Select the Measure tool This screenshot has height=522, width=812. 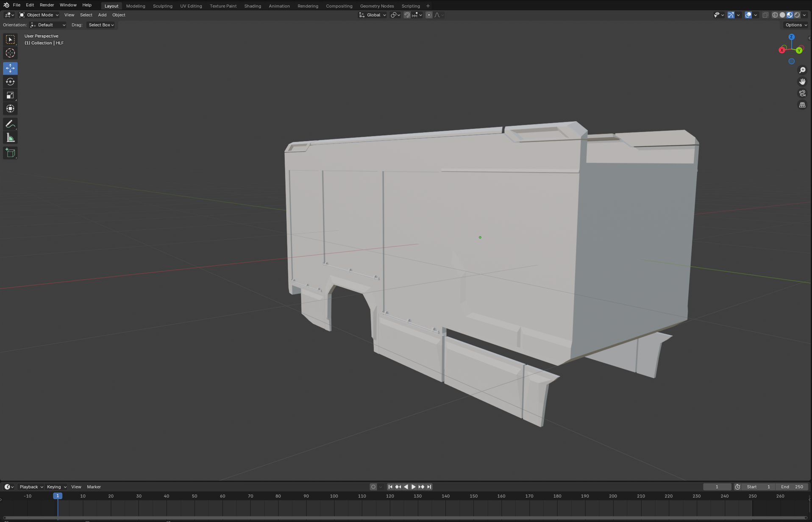[x=10, y=138]
